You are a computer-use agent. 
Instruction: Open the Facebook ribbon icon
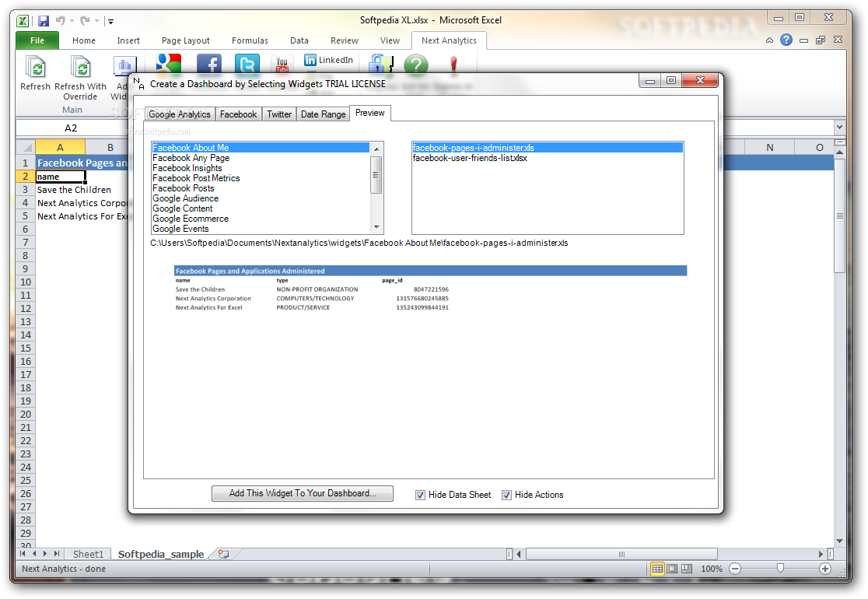[x=208, y=65]
